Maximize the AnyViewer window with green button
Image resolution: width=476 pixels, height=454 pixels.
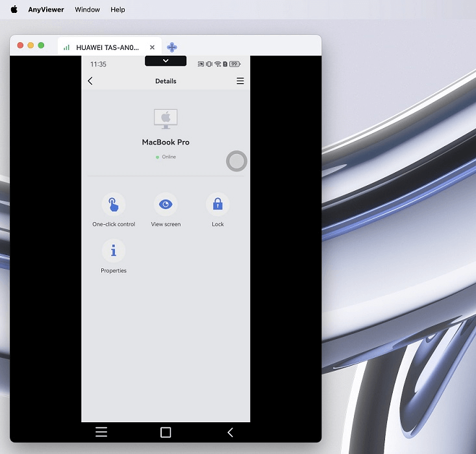coord(41,45)
